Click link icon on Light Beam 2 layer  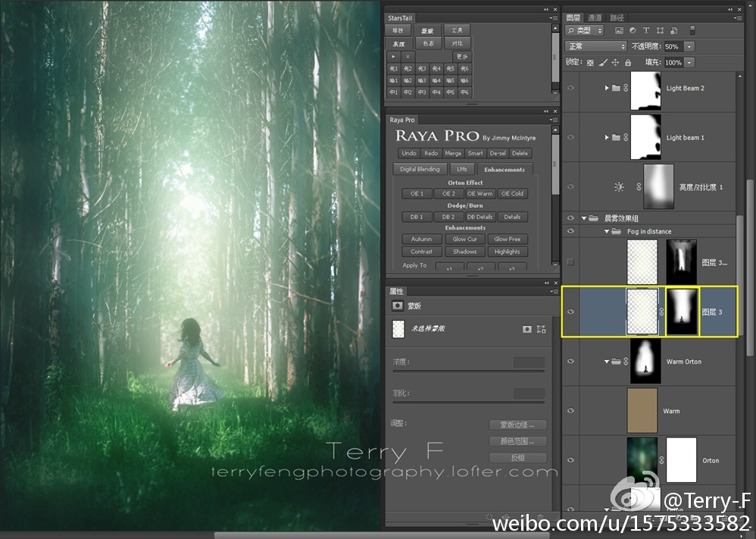point(626,88)
